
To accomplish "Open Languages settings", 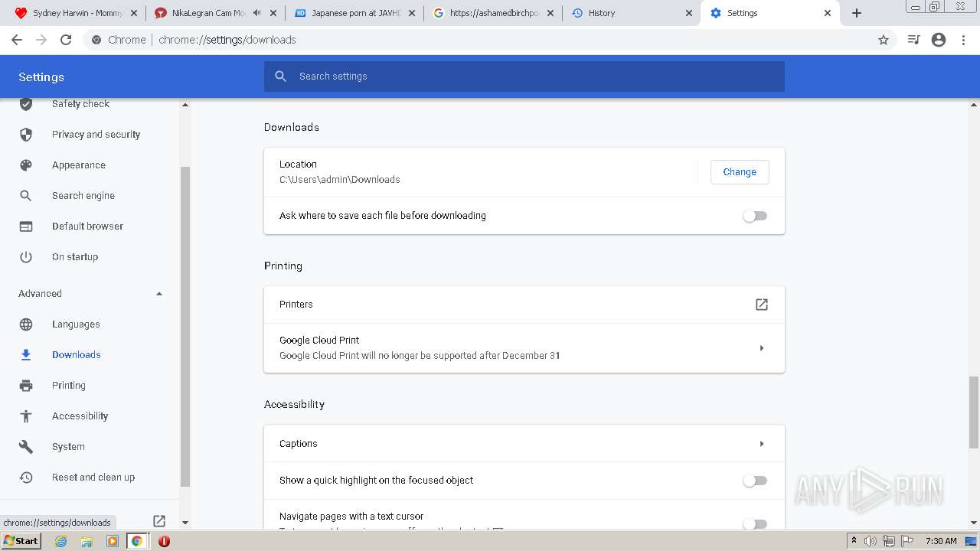I will tap(76, 324).
